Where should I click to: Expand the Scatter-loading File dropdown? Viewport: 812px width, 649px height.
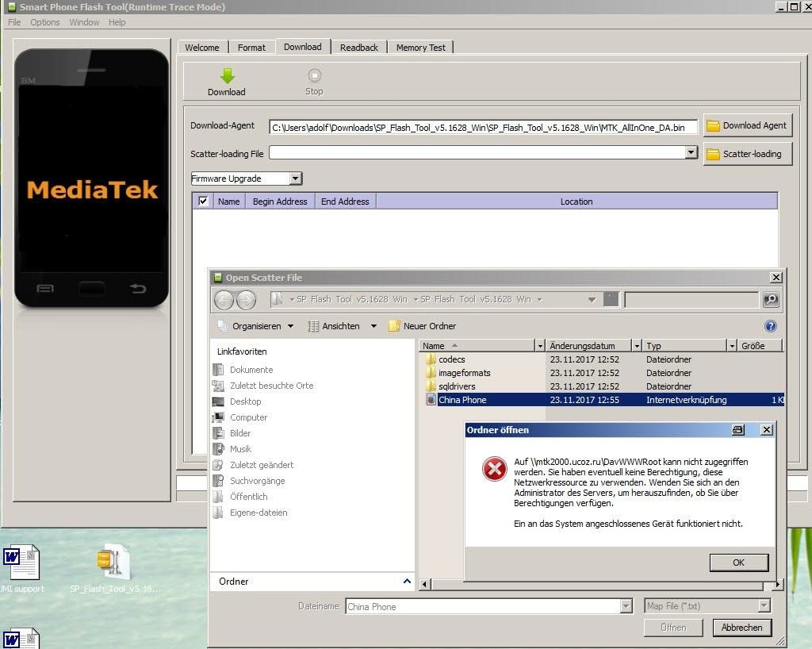(x=691, y=152)
